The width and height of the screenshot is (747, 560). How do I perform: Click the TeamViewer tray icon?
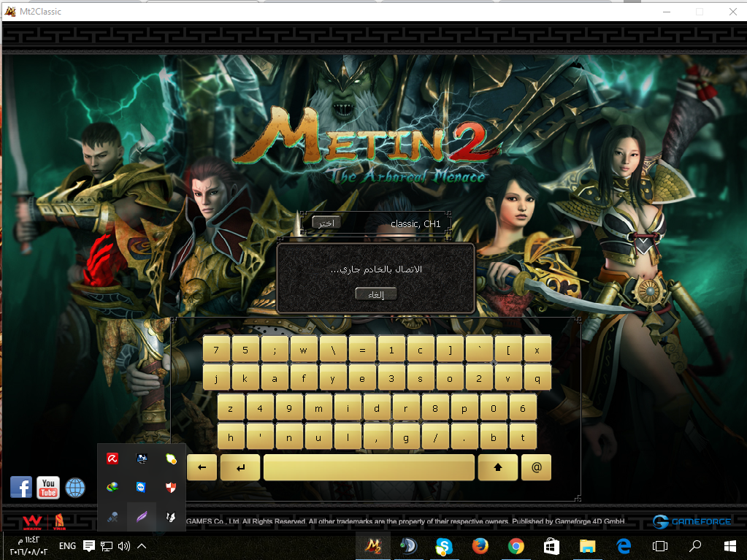point(141,488)
